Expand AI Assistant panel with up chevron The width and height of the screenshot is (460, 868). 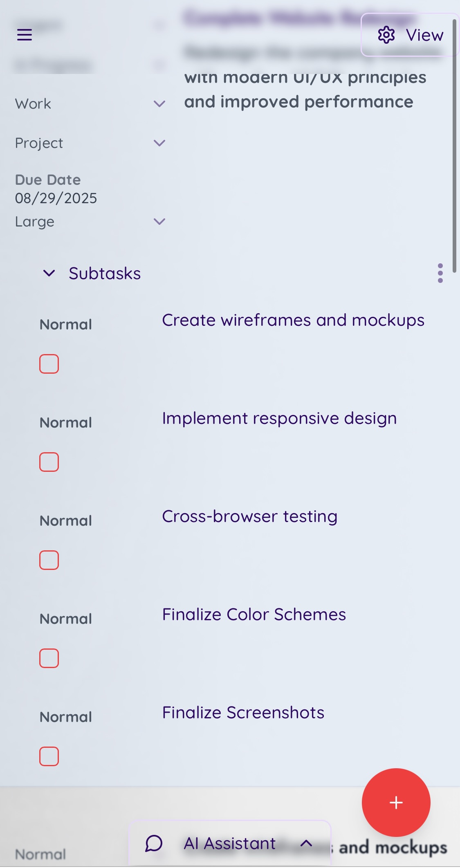click(x=306, y=843)
